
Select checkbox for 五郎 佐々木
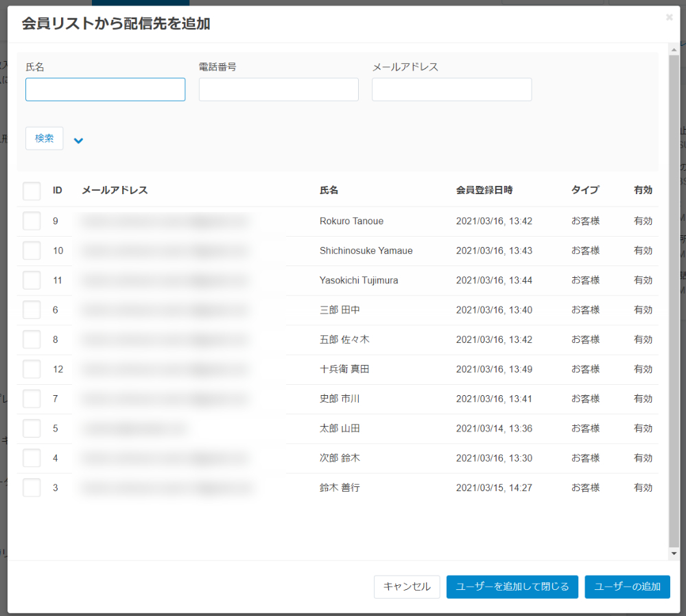pos(32,340)
